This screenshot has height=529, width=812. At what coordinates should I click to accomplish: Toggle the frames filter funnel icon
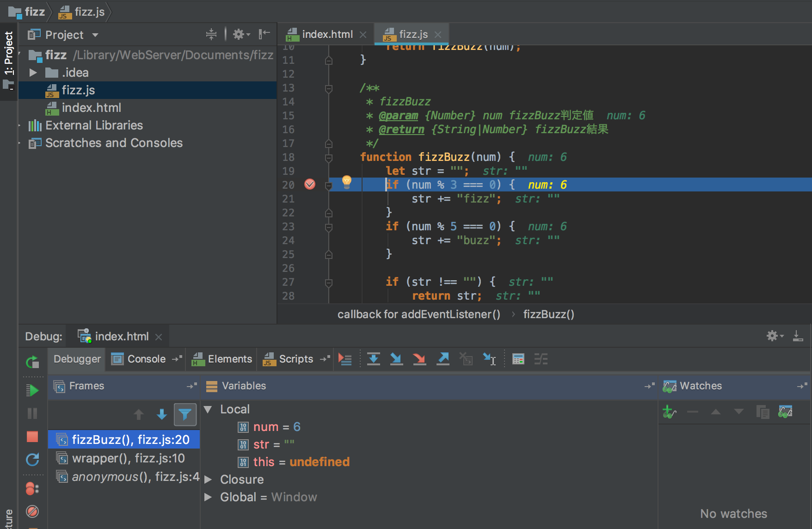click(185, 414)
